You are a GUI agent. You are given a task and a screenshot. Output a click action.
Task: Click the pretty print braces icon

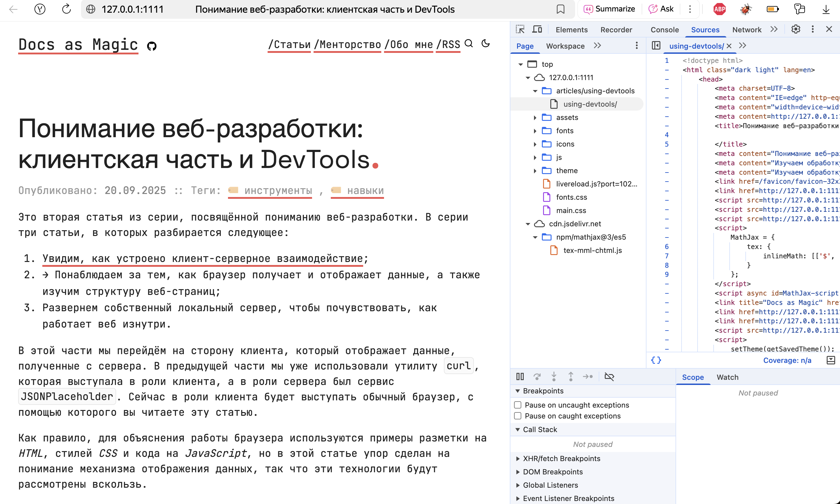pyautogui.click(x=656, y=360)
